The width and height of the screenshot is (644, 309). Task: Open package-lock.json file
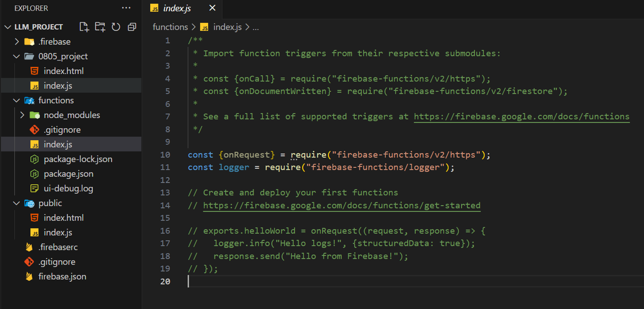78,159
